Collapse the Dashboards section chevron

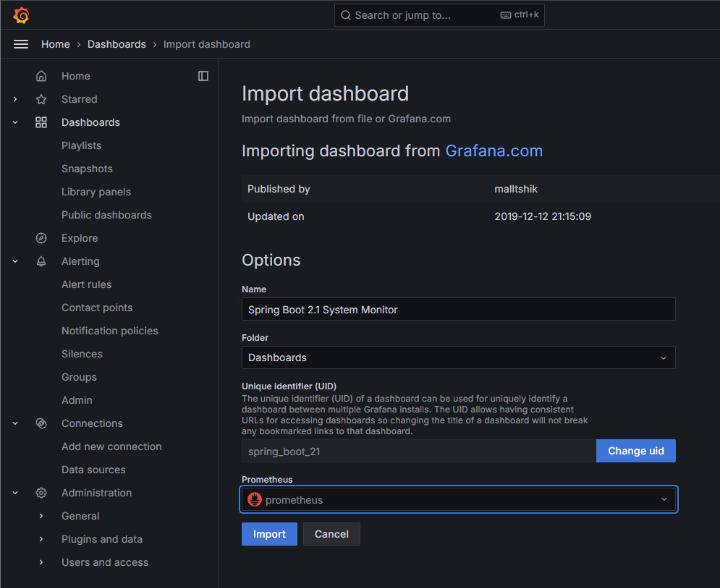tap(15, 122)
